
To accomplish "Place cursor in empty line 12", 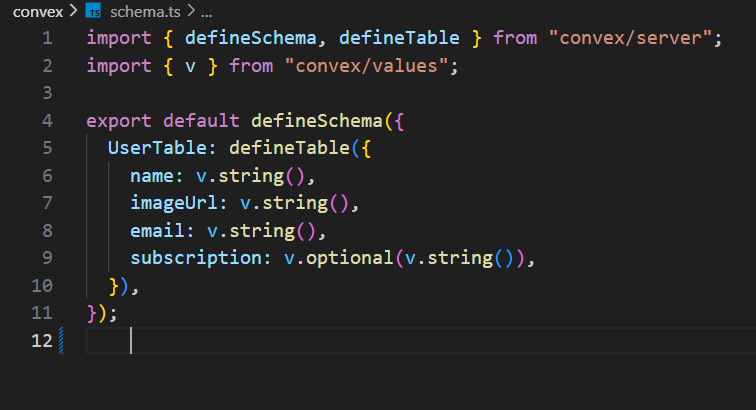I will coord(421,341).
